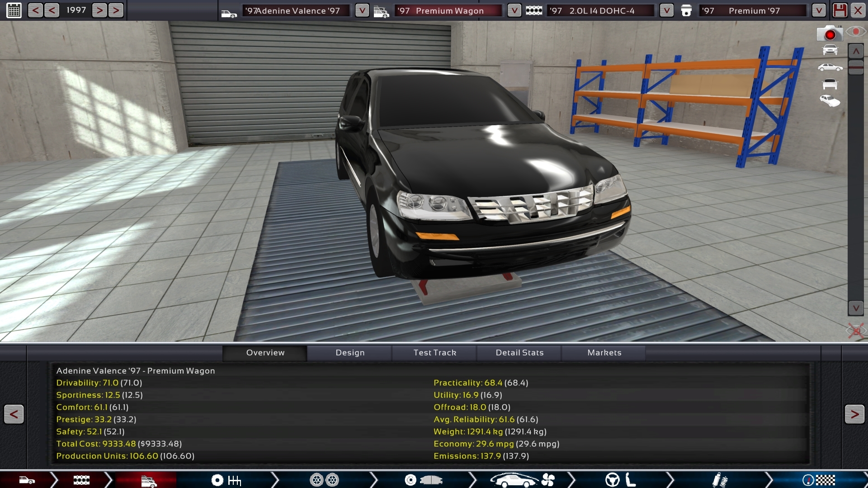868x488 pixels.
Task: Expand the Premium Wagon trim dropdown
Action: (x=514, y=10)
